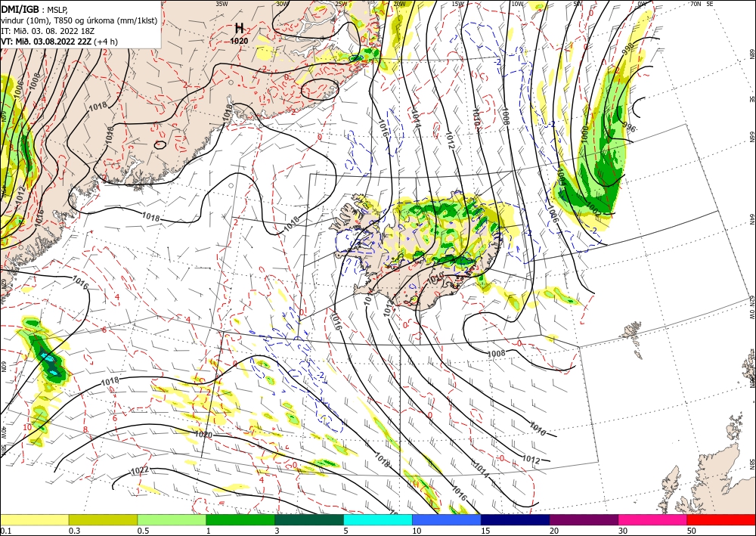
Task: Click the legend value 30
Action: pyautogui.click(x=623, y=531)
